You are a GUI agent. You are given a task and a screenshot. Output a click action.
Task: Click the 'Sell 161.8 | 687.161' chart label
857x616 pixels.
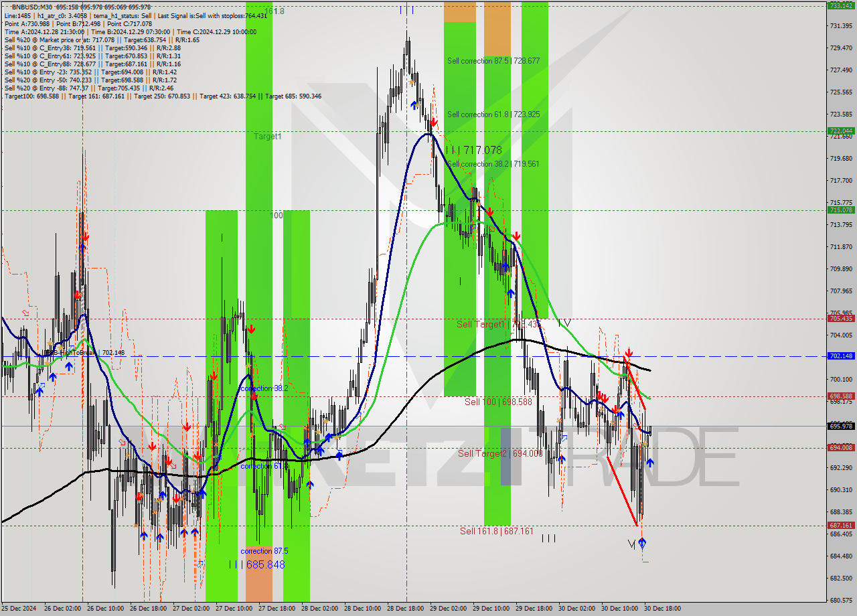point(497,531)
